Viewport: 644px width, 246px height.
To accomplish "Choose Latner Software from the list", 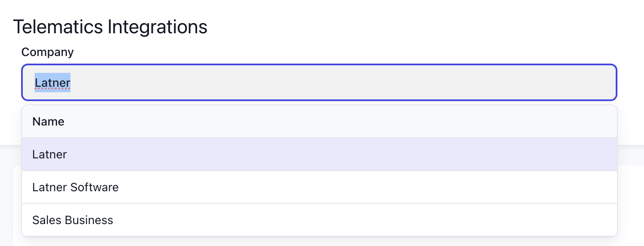I will [75, 187].
